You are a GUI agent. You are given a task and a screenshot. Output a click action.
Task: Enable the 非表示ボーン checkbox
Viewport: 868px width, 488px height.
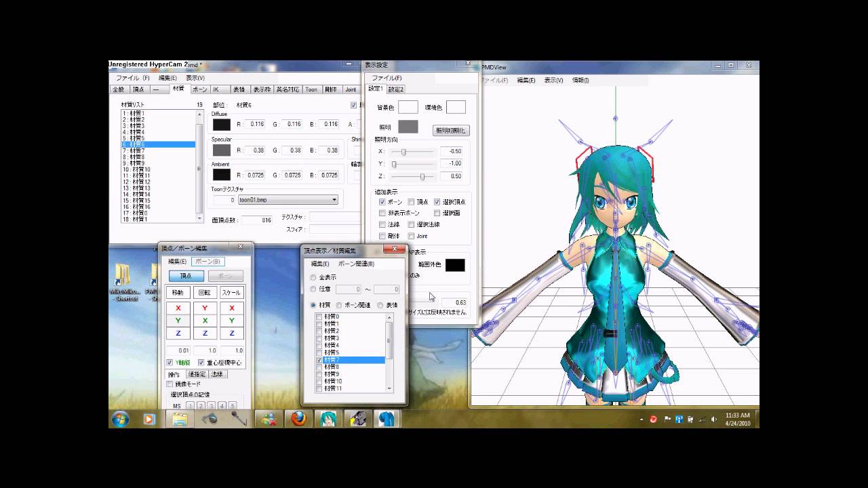[382, 213]
